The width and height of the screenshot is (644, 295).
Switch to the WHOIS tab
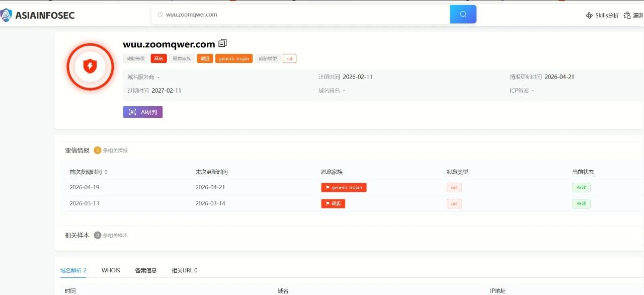pos(111,270)
